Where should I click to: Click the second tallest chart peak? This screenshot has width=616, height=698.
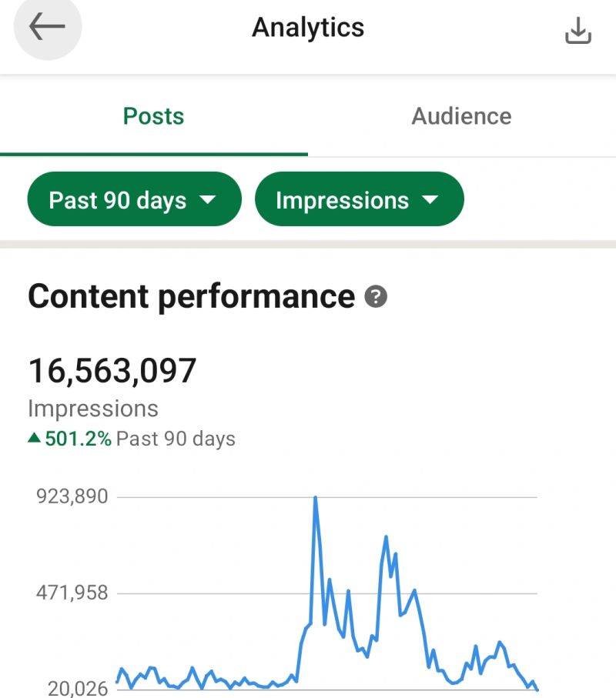[x=386, y=537]
